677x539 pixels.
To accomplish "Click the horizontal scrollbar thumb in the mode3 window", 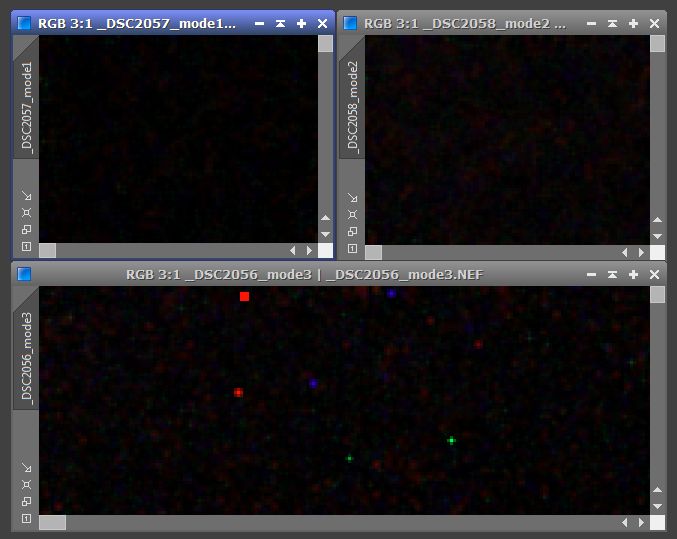I will (x=53, y=523).
